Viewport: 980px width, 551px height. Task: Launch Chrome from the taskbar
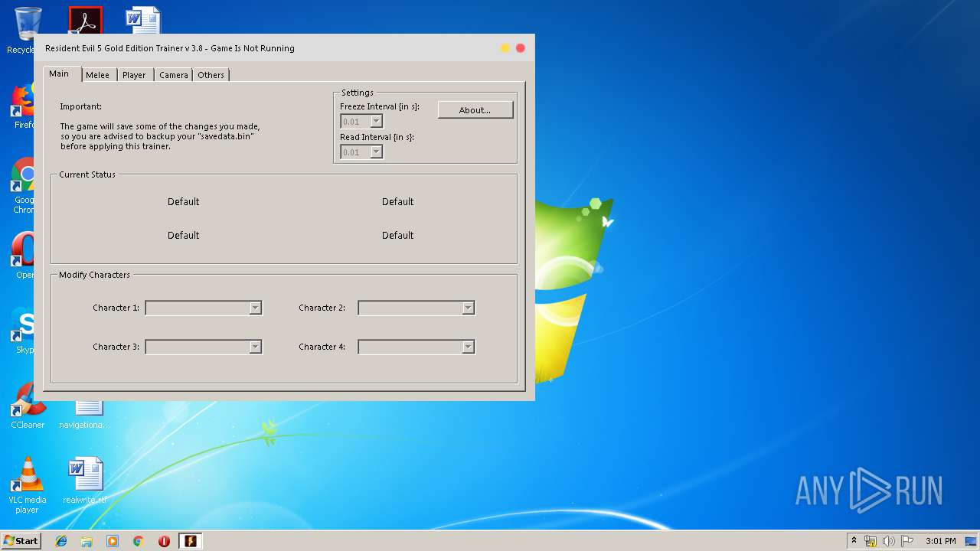pyautogui.click(x=139, y=541)
